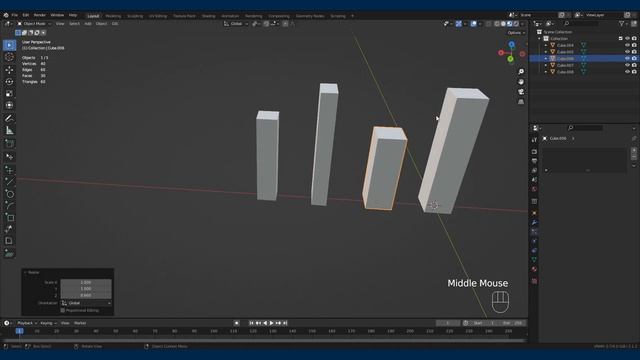Click the zoom viewport magnifier icon
This screenshot has height=360, width=640.
[521, 72]
